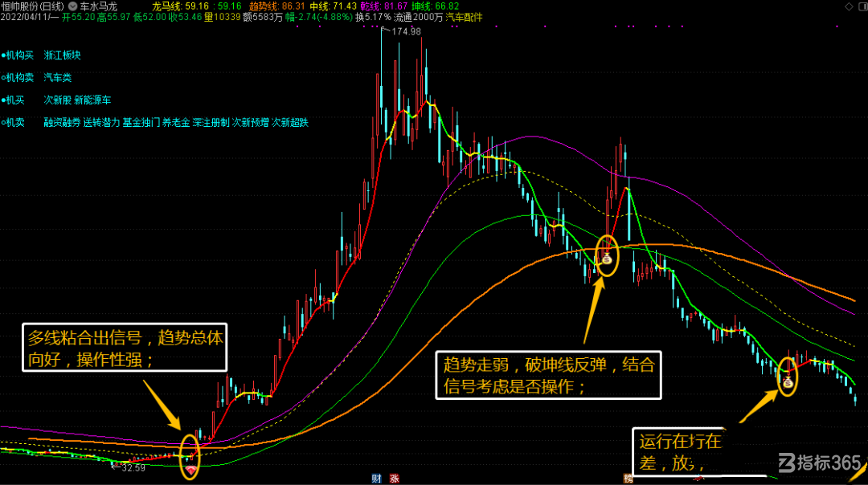This screenshot has width=868, height=485.
Task: Click the 低52.00 low price
Action: (x=149, y=17)
